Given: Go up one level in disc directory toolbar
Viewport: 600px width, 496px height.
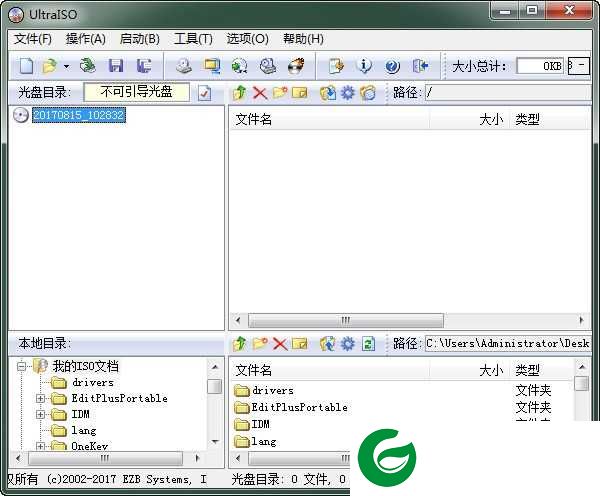Looking at the screenshot, I should coord(240,93).
